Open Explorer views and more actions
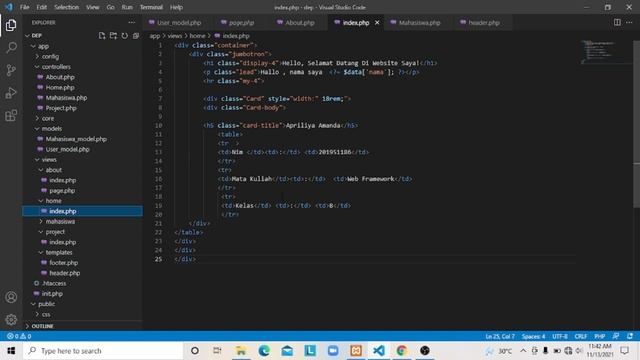 pyautogui.click(x=131, y=22)
